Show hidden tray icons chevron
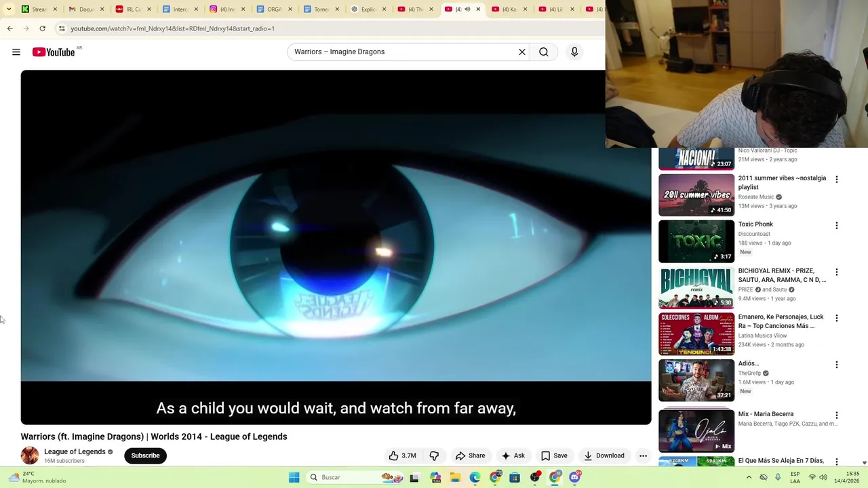 [749, 477]
